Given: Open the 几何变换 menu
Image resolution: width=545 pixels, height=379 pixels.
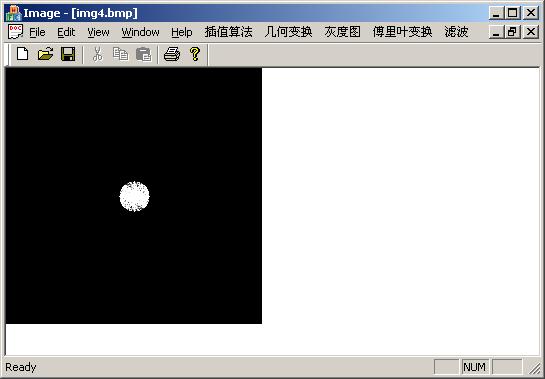Looking at the screenshot, I should pyautogui.click(x=288, y=32).
